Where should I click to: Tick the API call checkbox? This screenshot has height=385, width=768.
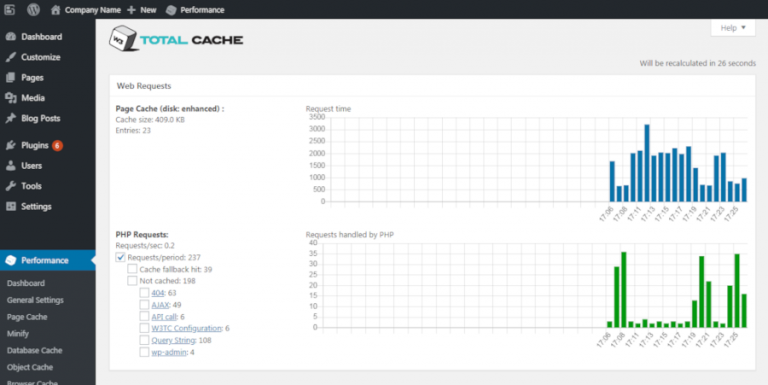(x=144, y=316)
